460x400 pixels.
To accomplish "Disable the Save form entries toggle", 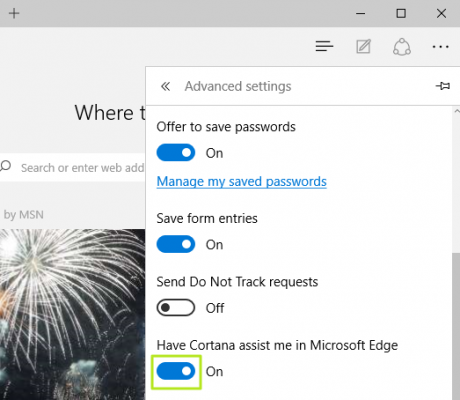I will click(x=176, y=244).
